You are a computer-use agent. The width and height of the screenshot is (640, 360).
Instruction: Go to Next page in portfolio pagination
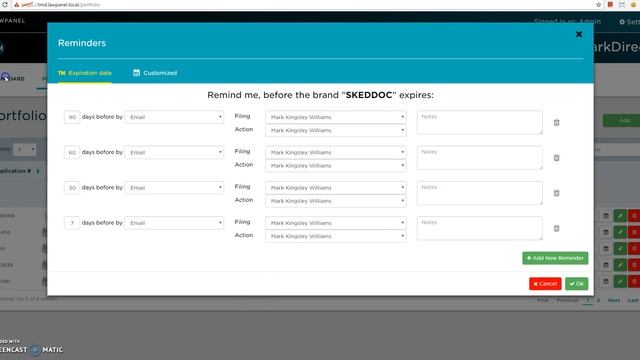614,300
